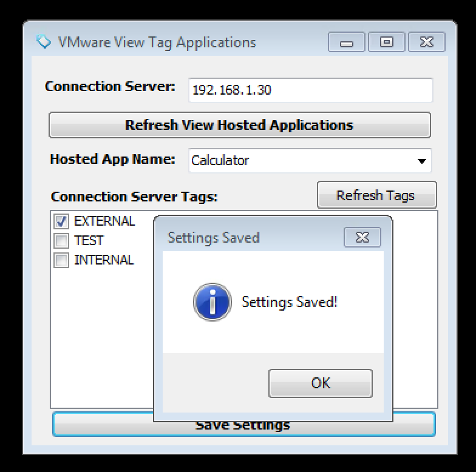Enable the TEST tag checkbox
This screenshot has height=472, width=476.
tap(61, 241)
